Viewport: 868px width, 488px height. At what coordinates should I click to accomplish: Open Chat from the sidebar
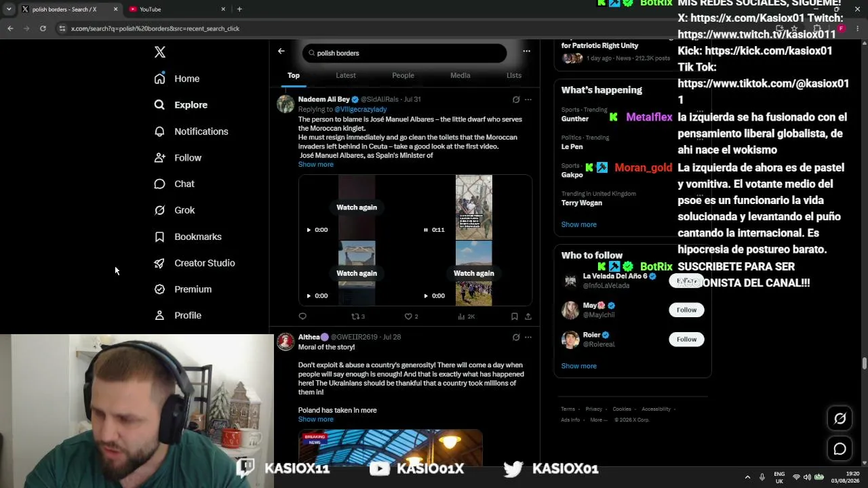[x=174, y=184]
